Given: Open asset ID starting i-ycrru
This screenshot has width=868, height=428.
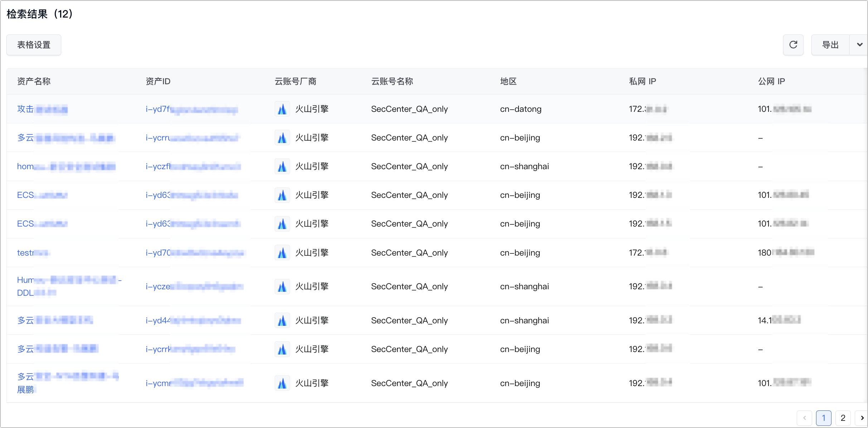Looking at the screenshot, I should pyautogui.click(x=192, y=138).
